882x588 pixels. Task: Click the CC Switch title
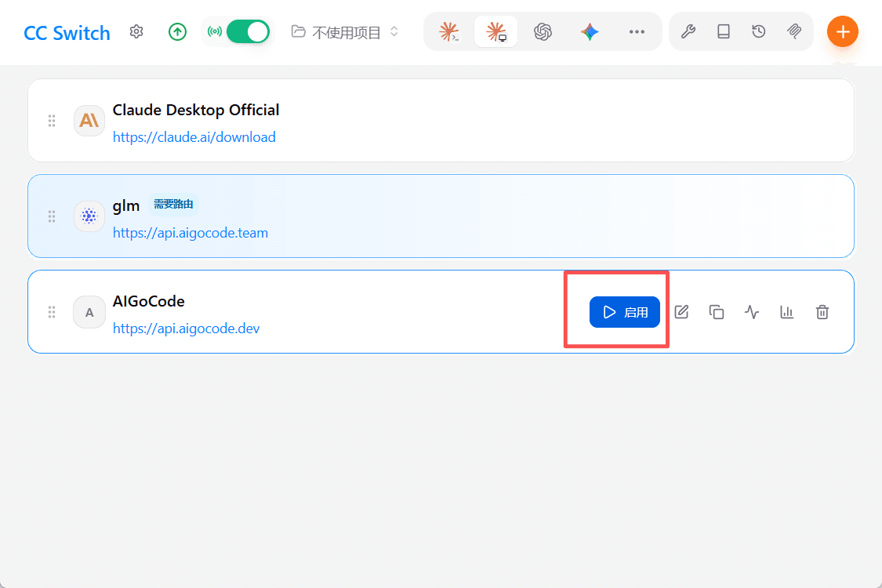(67, 33)
